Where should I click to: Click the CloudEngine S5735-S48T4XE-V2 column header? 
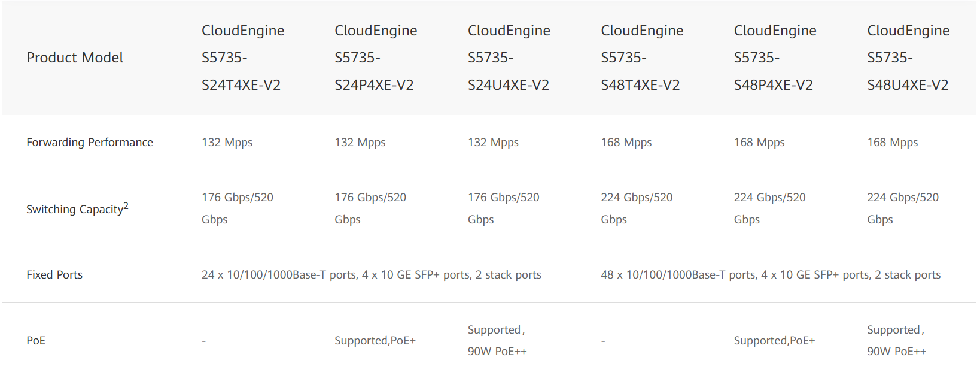(x=641, y=58)
